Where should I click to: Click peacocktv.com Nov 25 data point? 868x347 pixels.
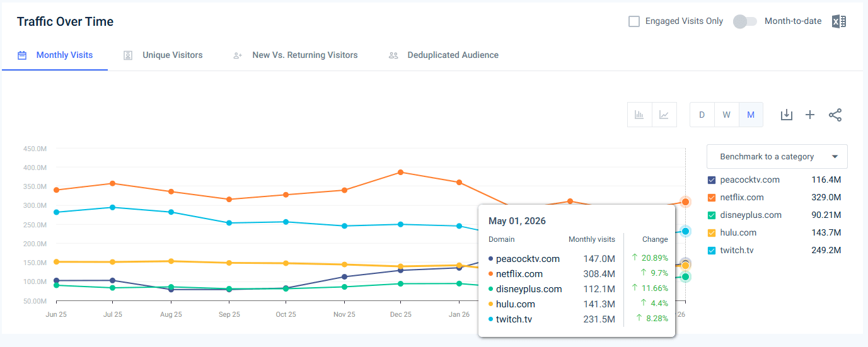(344, 276)
